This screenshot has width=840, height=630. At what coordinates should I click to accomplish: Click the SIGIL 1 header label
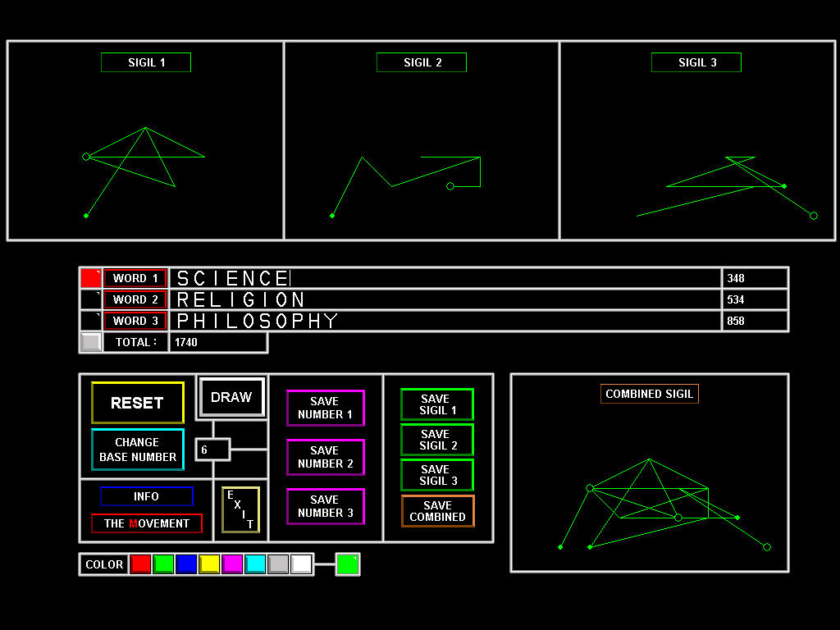click(x=146, y=62)
